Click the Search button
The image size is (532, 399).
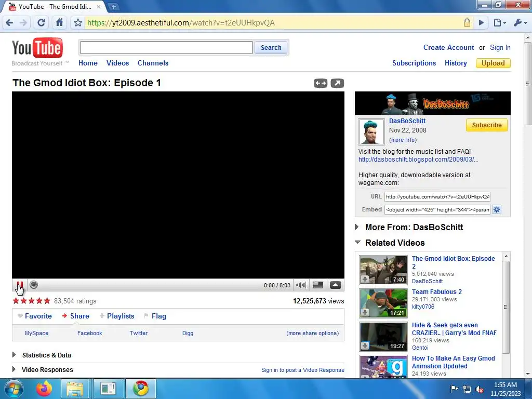pos(271,47)
